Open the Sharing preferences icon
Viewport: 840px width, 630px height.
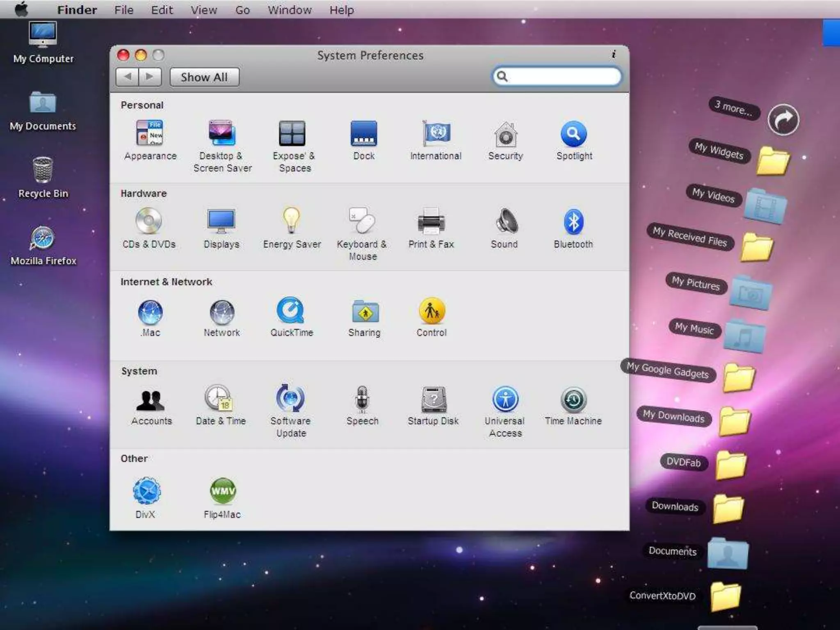point(365,312)
